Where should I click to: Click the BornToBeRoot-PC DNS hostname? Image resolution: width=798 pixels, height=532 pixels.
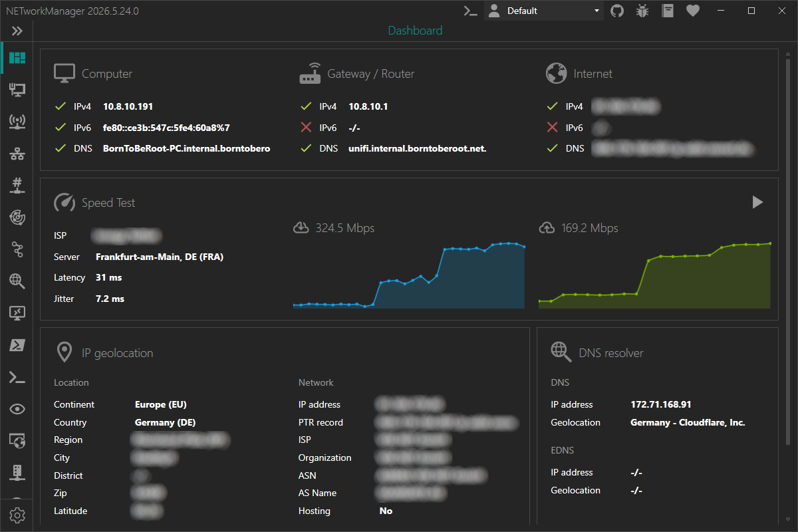click(187, 148)
